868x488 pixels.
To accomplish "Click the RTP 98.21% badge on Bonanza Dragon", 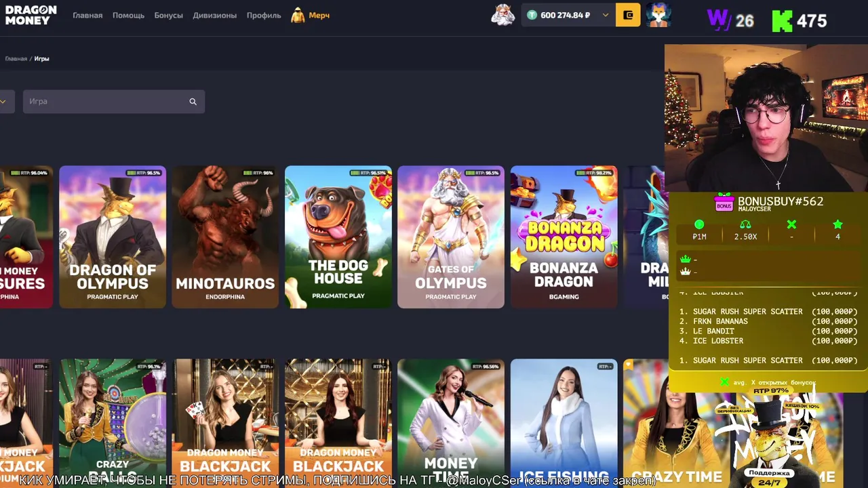I will tap(594, 173).
